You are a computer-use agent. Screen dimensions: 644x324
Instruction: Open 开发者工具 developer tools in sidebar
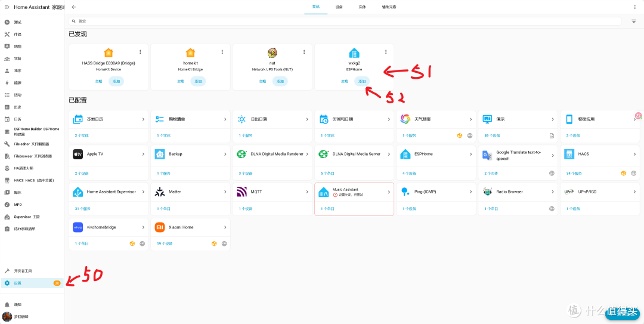coord(32,271)
